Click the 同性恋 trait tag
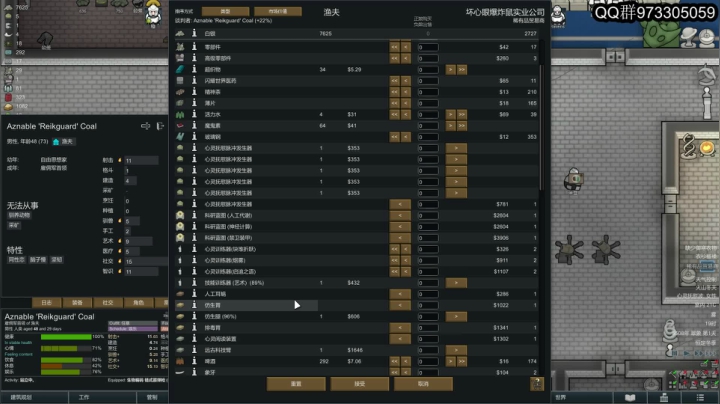 click(17, 260)
